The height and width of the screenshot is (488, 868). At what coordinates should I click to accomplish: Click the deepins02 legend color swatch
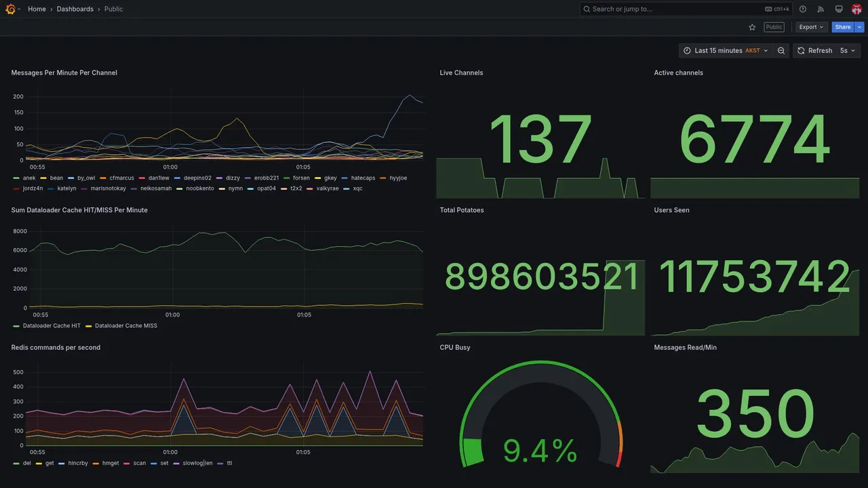click(x=177, y=178)
